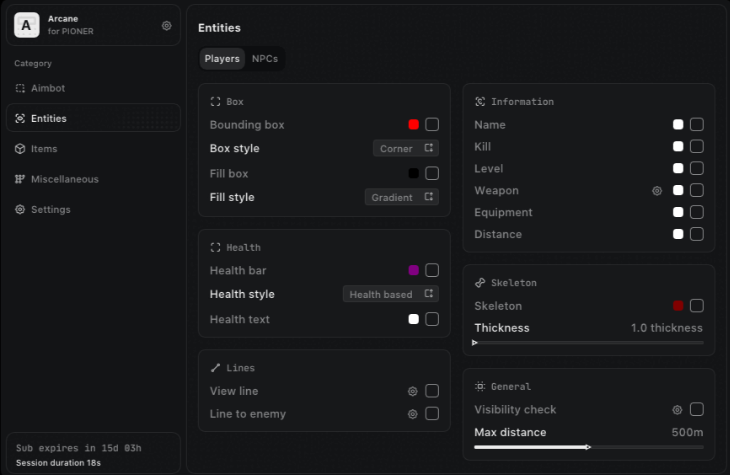Open the Box style Corner dropdown
This screenshot has height=475, width=730.
click(x=405, y=149)
